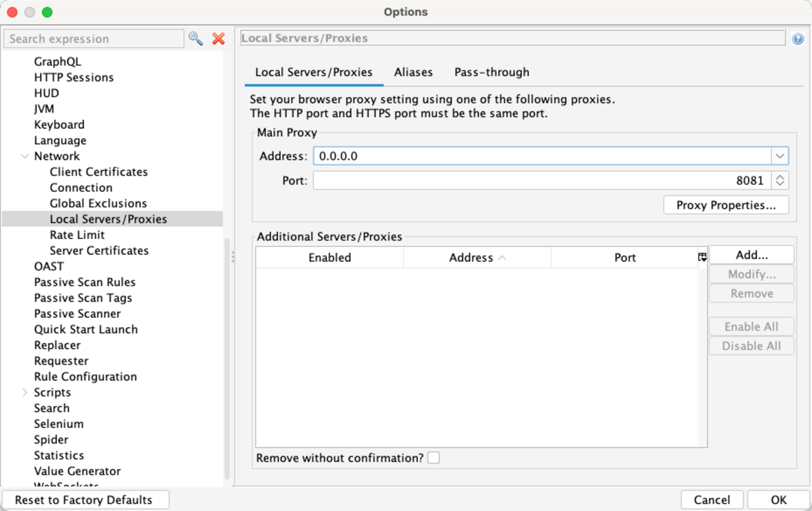Click the green macOS zoom button

[x=47, y=12]
